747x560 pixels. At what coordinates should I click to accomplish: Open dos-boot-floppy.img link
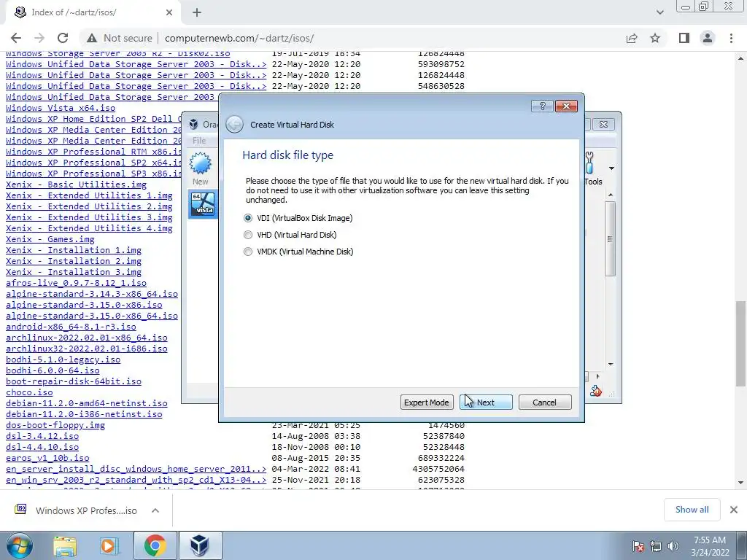(x=55, y=426)
